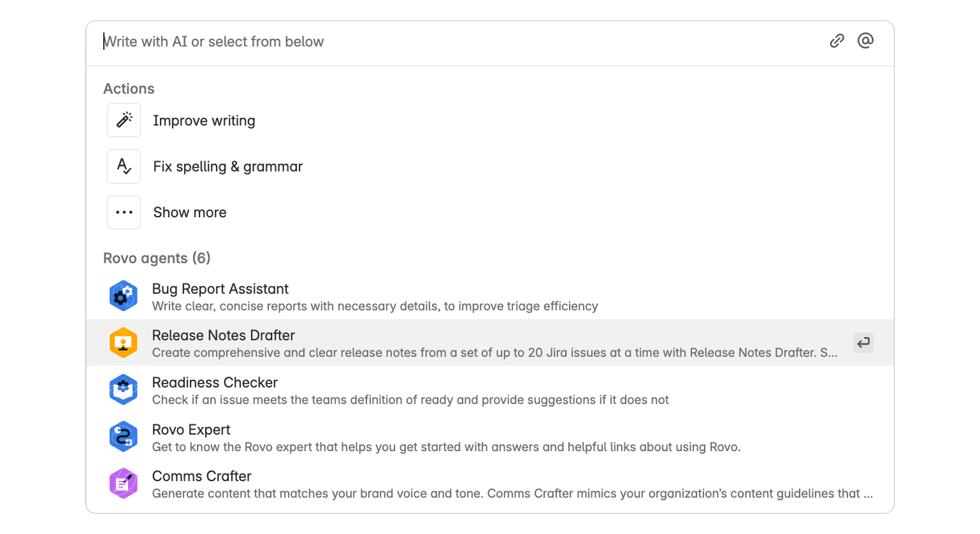Click the link attachment icon

tap(837, 41)
